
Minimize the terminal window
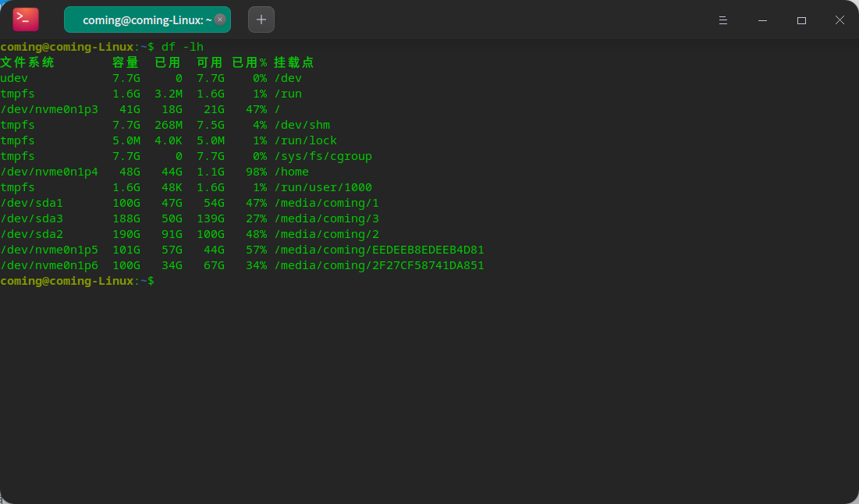tap(762, 20)
